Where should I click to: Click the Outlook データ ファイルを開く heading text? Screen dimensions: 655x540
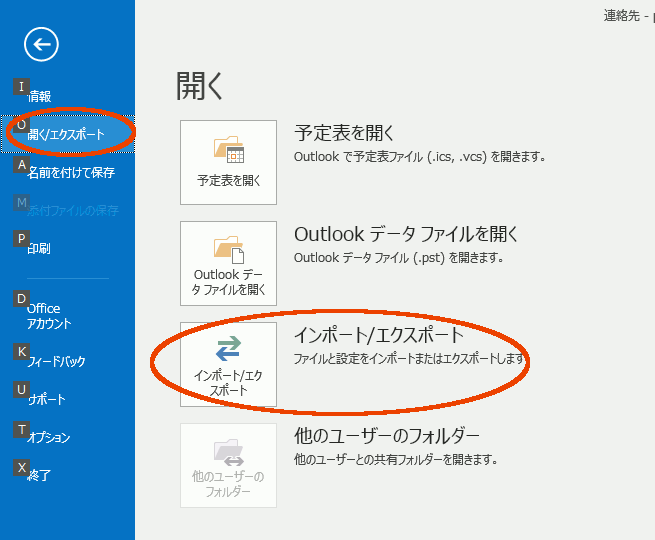[x=406, y=234]
